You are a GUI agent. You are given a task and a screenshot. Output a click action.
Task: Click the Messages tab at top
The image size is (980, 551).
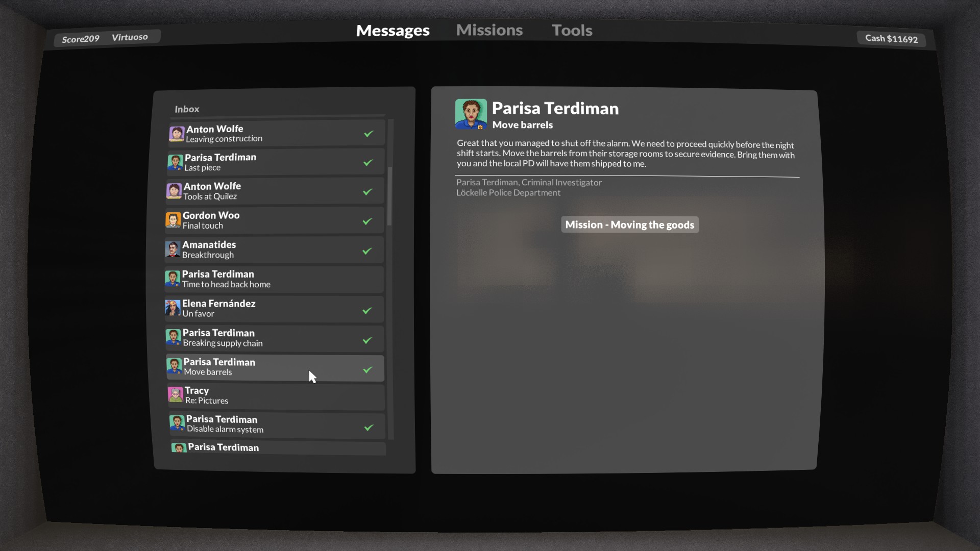point(393,30)
